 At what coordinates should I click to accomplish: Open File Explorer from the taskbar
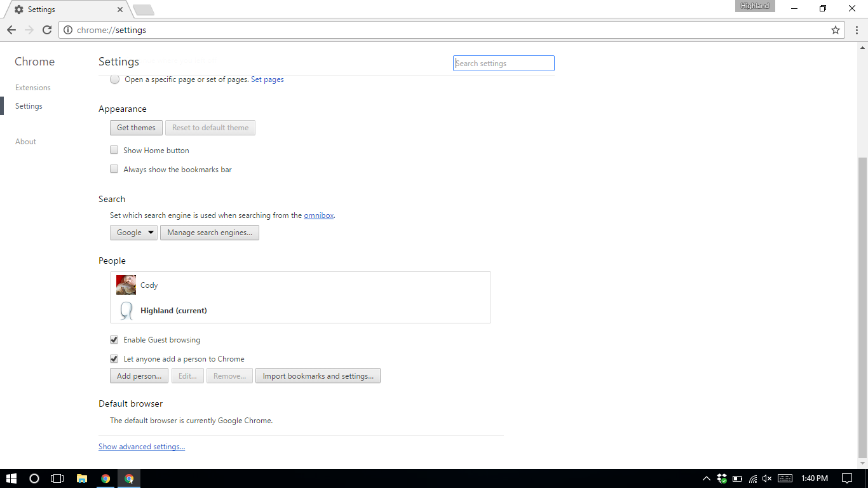coord(82,478)
